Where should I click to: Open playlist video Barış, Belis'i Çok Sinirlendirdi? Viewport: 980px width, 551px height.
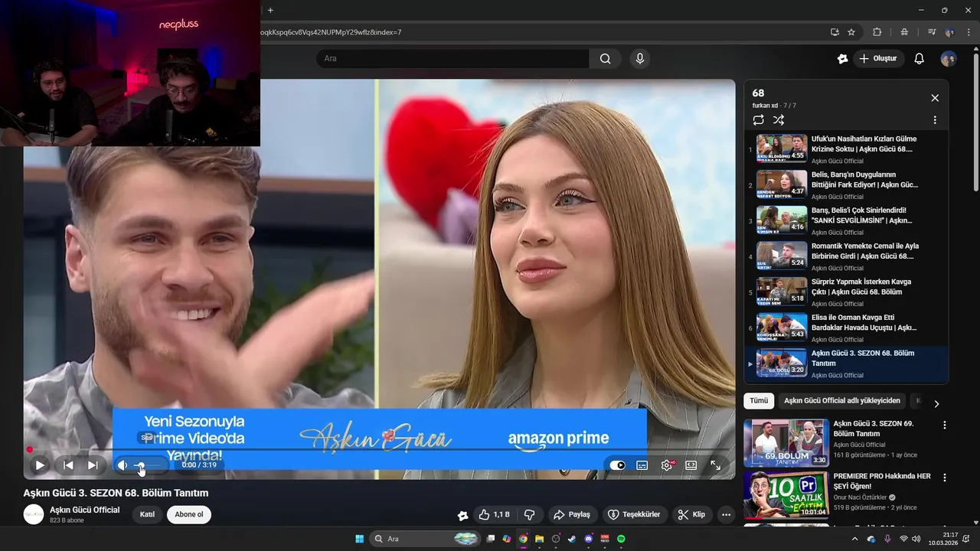(x=846, y=220)
